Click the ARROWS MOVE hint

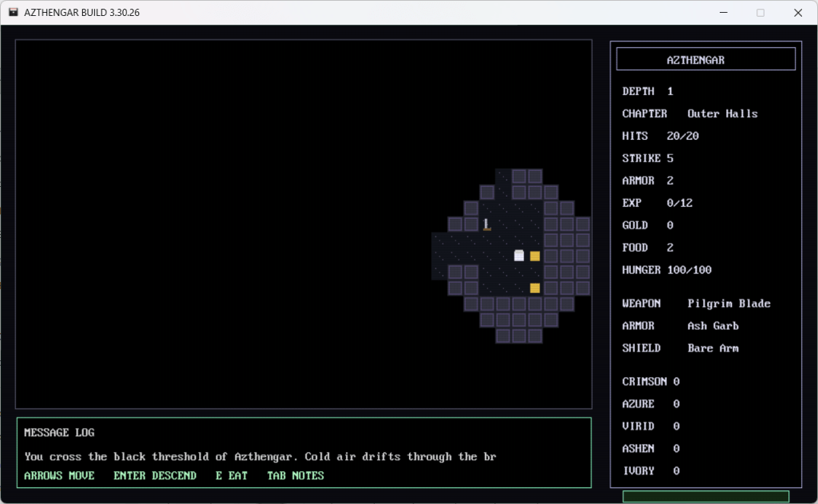pos(59,475)
